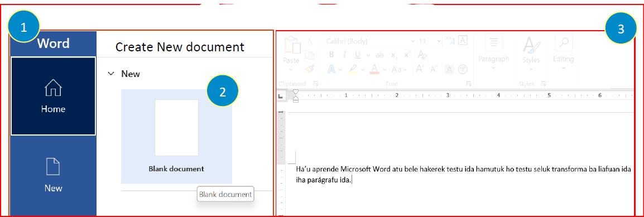Click the Text Effects glowing A icon

click(332, 69)
